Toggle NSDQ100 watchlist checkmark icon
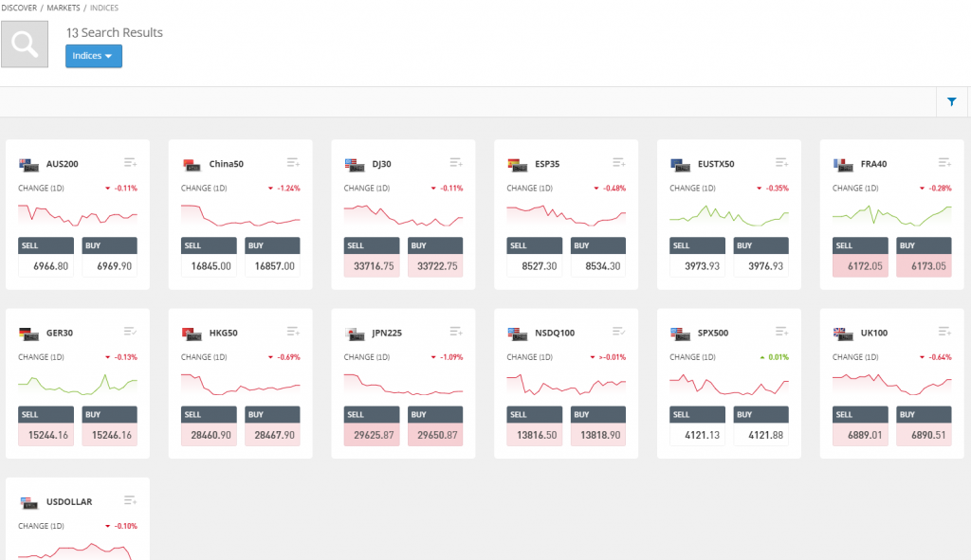Image resolution: width=971 pixels, height=560 pixels. tap(618, 332)
